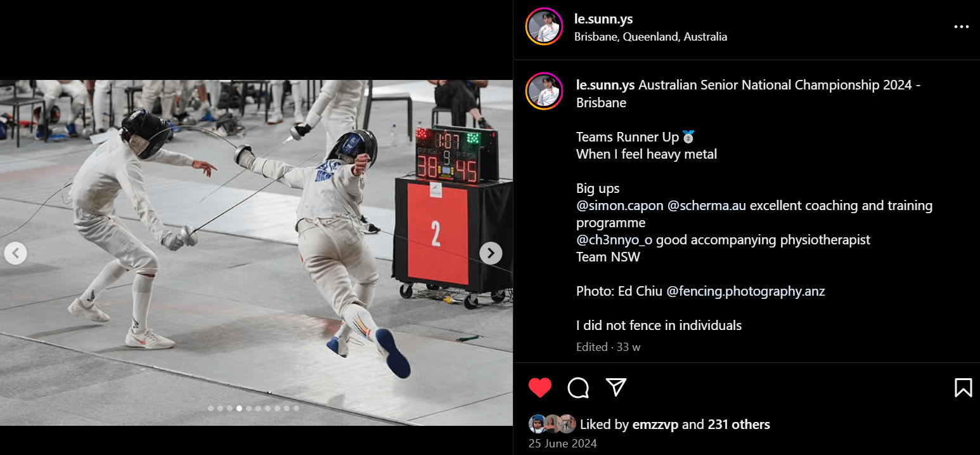Click liker avatars next to Liked by
Screen dimensions: 980x455
point(552,424)
